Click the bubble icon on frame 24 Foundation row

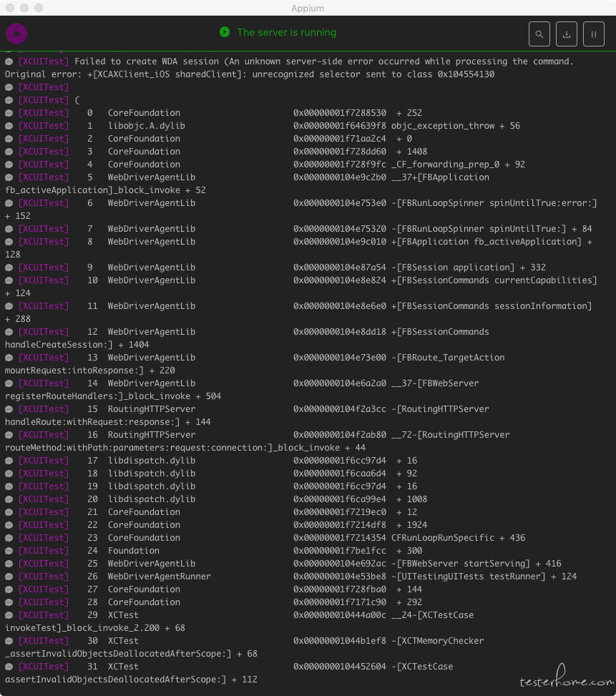tap(9, 551)
